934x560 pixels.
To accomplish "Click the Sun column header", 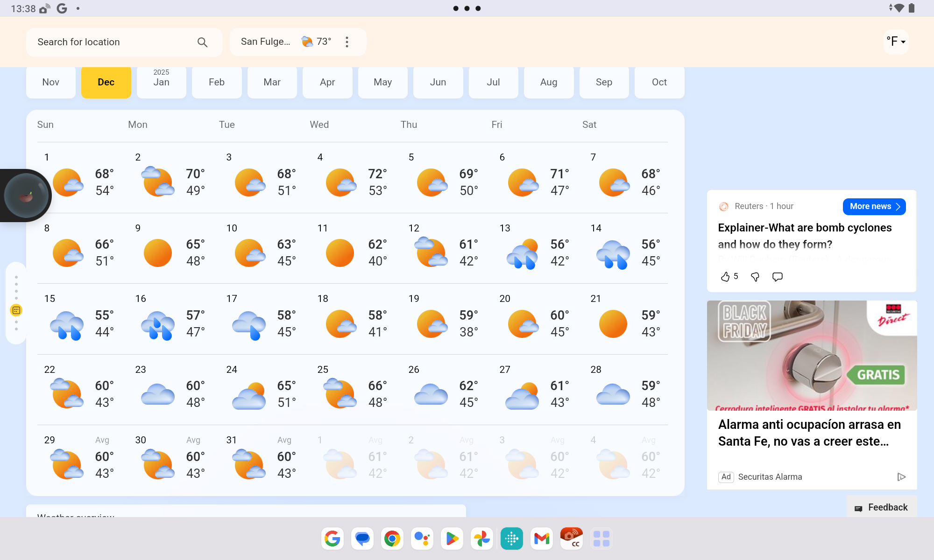I will [45, 125].
